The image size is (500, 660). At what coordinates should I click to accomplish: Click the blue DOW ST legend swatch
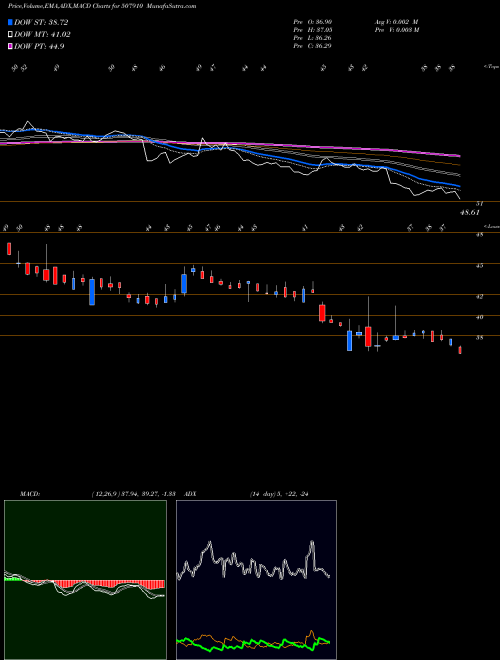(x=11, y=22)
